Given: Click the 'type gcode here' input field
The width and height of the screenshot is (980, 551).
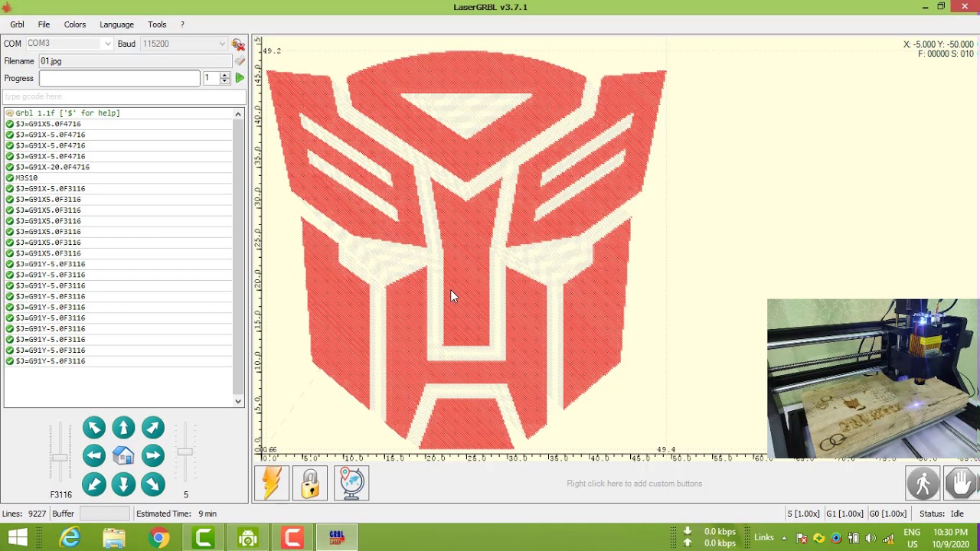Looking at the screenshot, I should click(x=124, y=96).
